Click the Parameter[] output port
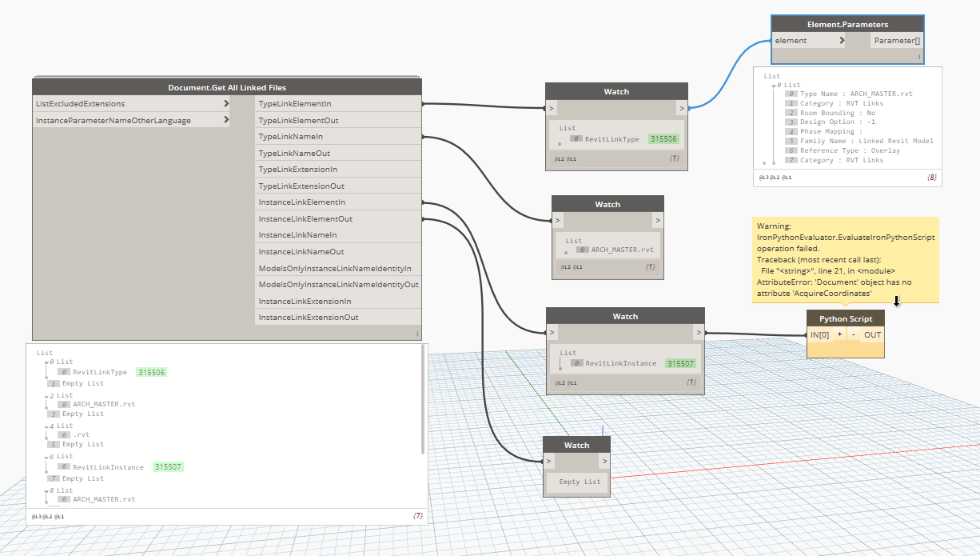The image size is (980, 556). [x=895, y=40]
